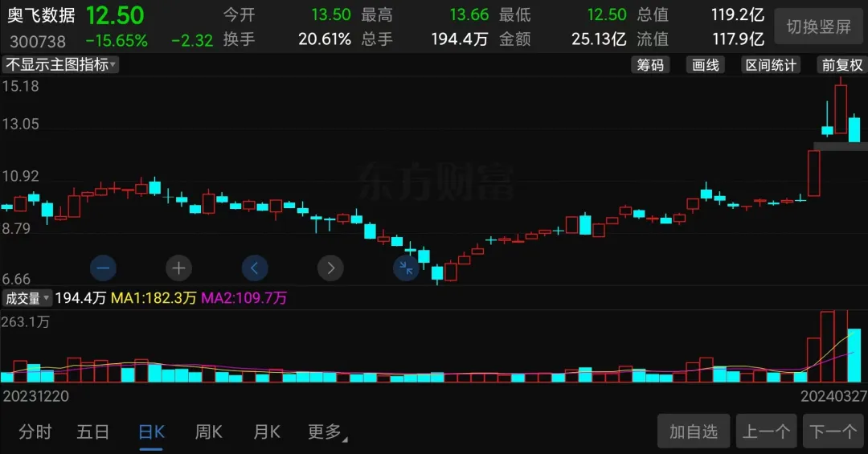Click the MA2:109.7万 volume label

pyautogui.click(x=244, y=298)
